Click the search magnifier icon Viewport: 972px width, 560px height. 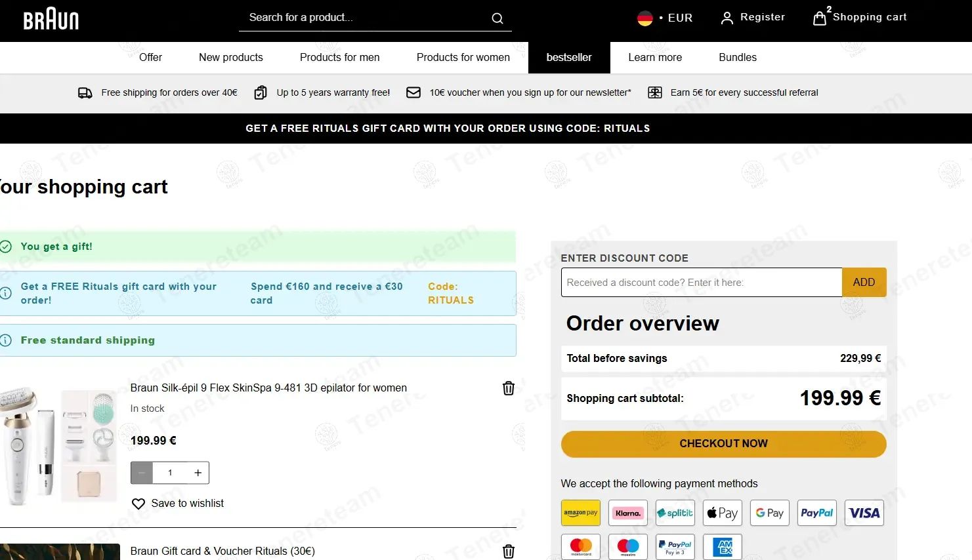pos(497,18)
